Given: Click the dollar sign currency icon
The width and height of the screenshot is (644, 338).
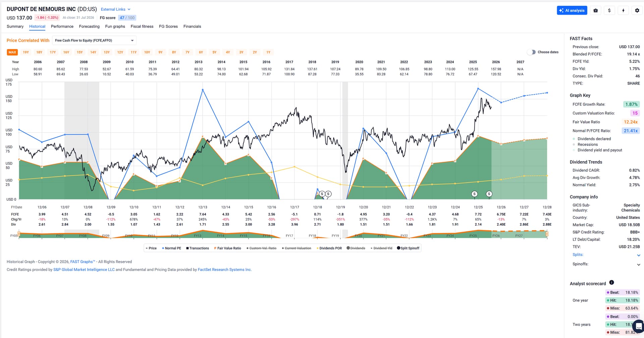Looking at the screenshot, I should click(609, 10).
